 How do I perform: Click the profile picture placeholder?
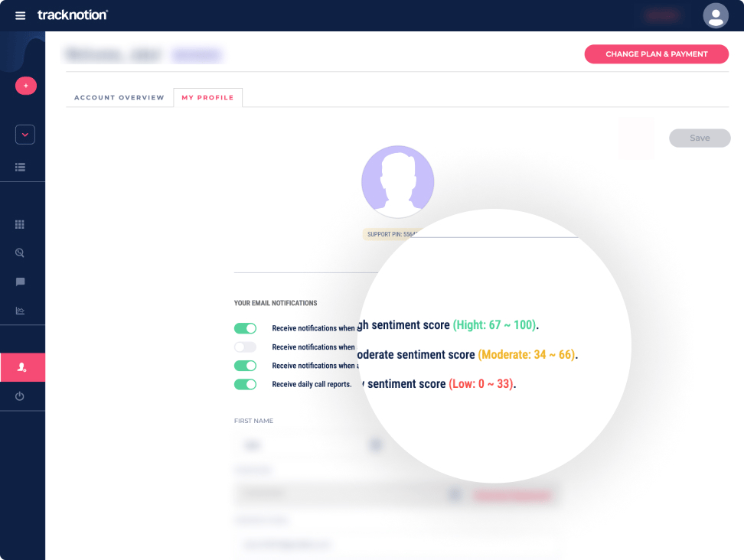click(x=397, y=181)
